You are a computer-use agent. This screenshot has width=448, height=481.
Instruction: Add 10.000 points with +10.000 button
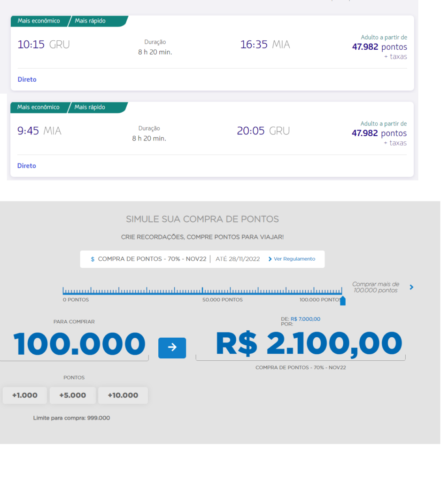(123, 395)
